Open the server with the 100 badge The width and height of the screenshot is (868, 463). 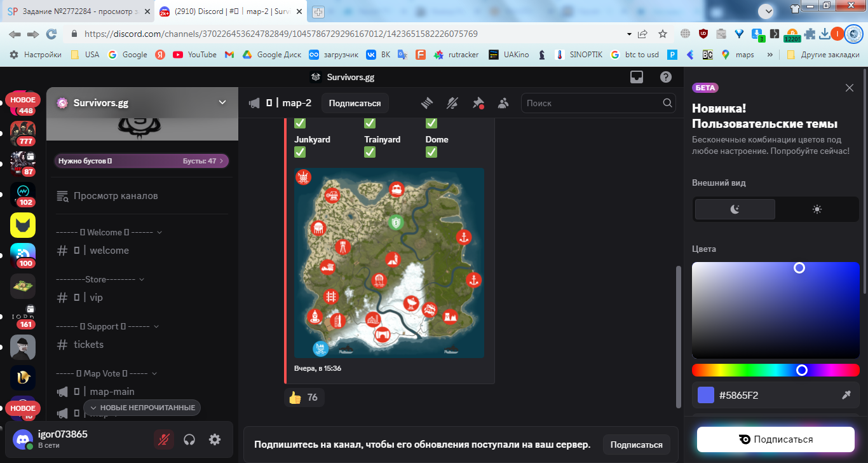coord(23,256)
